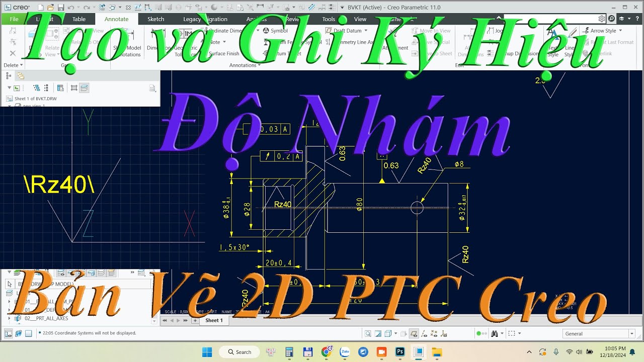Click the Refit zoom icon in bottom toolbar
644x362 pixels.
click(368, 333)
